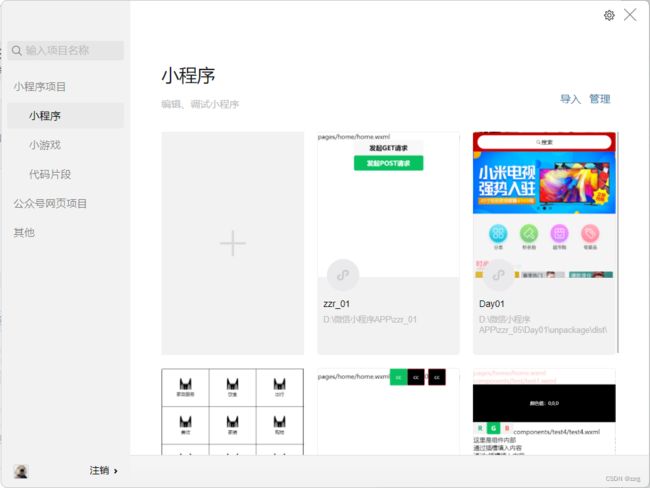
Task: Click the search magnifier icon
Action: click(17, 51)
